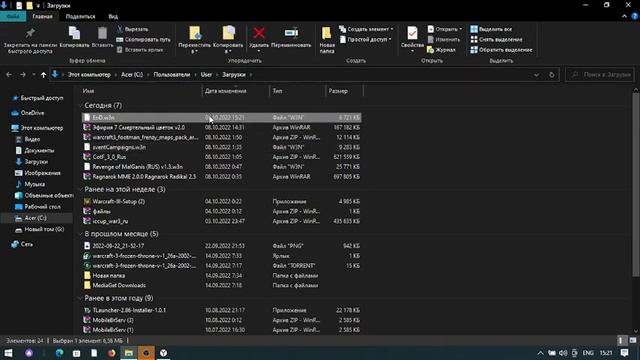The height and width of the screenshot is (360, 640).
Task: Go forward with the right arrow
Action: (23, 75)
